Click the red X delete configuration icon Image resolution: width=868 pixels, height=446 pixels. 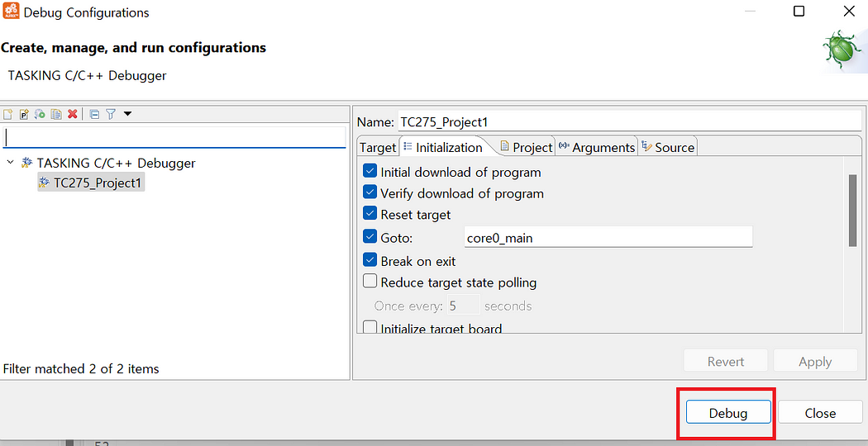point(72,114)
